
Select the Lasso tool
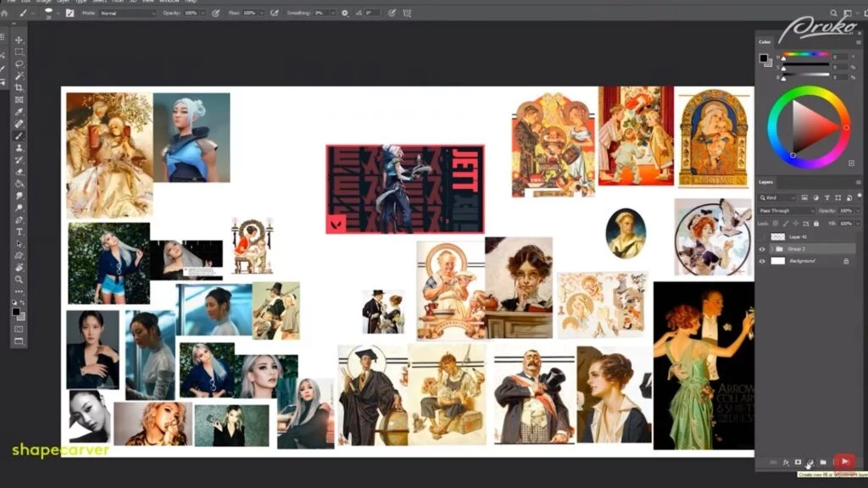tap(19, 64)
